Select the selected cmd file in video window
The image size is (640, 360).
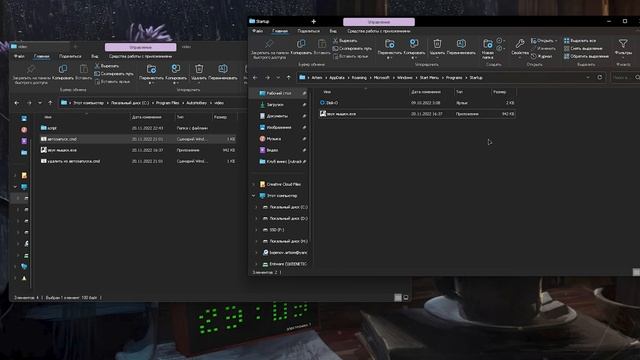138,139
